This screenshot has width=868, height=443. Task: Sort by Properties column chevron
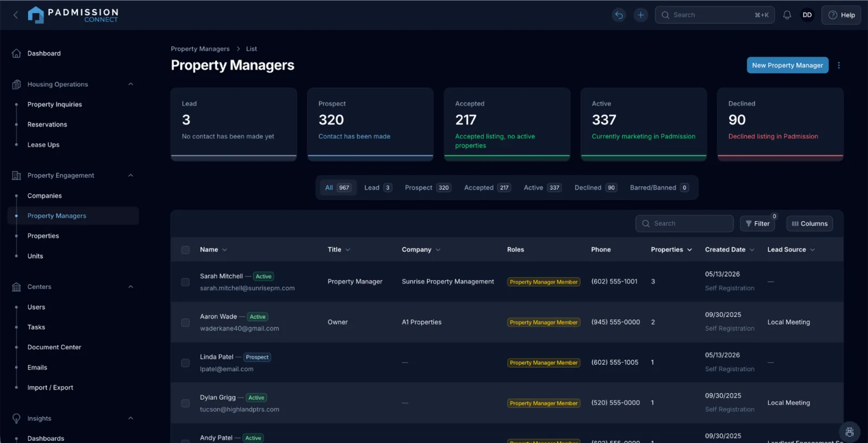tap(690, 250)
